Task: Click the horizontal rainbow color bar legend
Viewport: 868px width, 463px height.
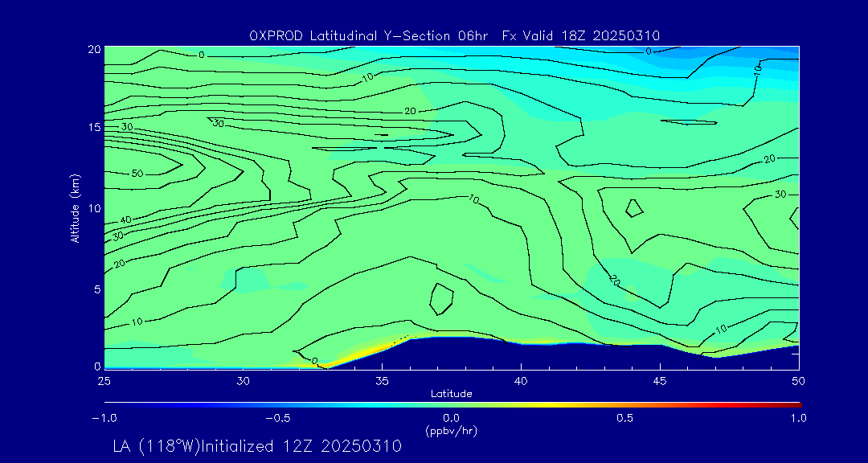Action: [452, 405]
